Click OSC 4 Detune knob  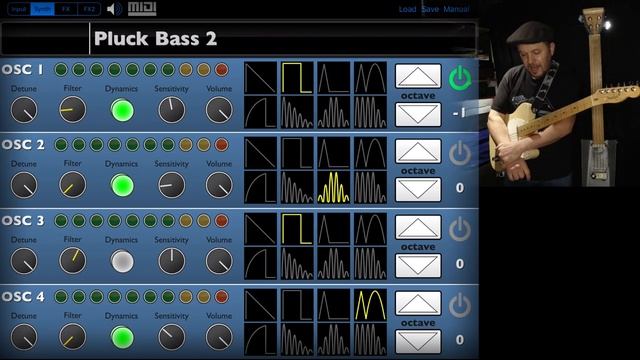tap(24, 337)
